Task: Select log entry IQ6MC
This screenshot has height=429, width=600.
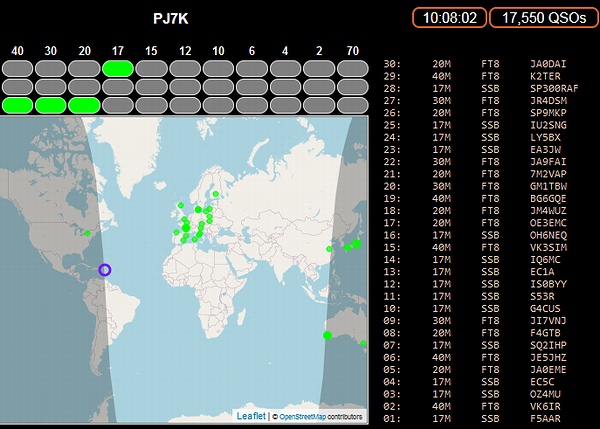Action: 472,260
